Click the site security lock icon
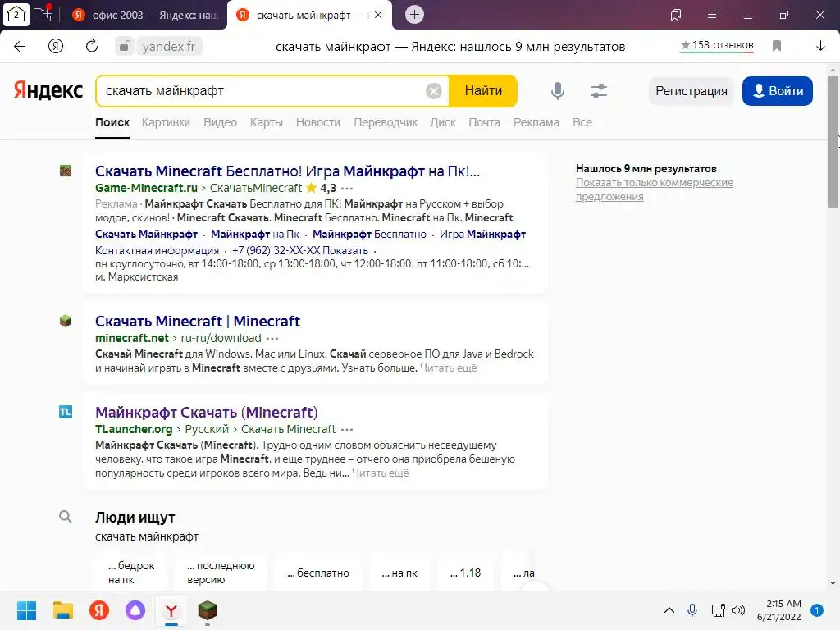 [x=125, y=46]
